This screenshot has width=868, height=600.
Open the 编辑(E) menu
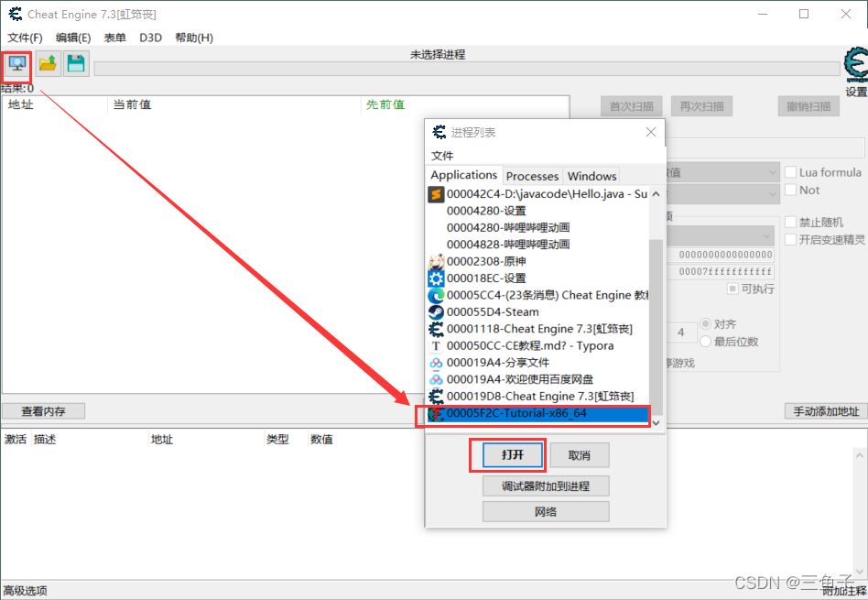tap(73, 38)
